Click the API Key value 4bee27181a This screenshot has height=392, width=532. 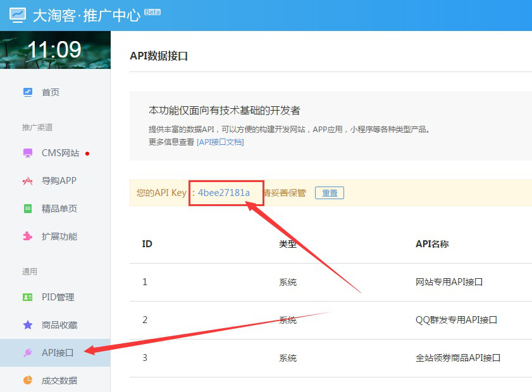[224, 193]
